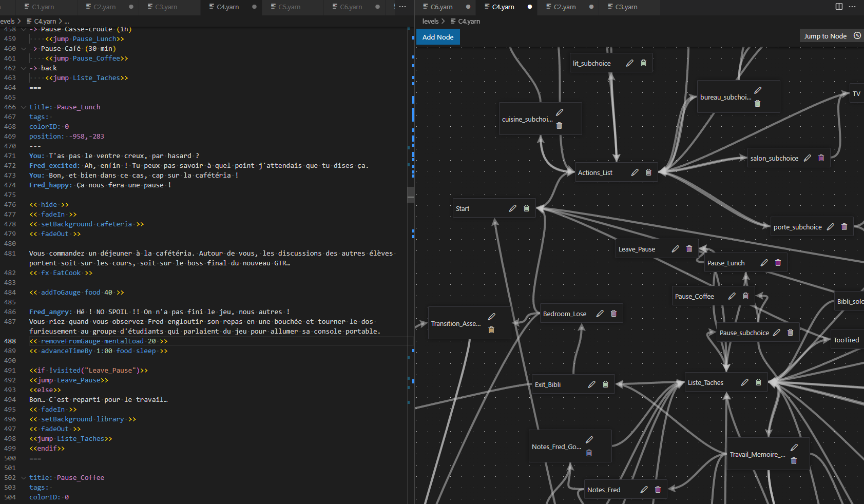This screenshot has height=504, width=864.
Task: Delete the Leave_Pause node
Action: click(689, 249)
